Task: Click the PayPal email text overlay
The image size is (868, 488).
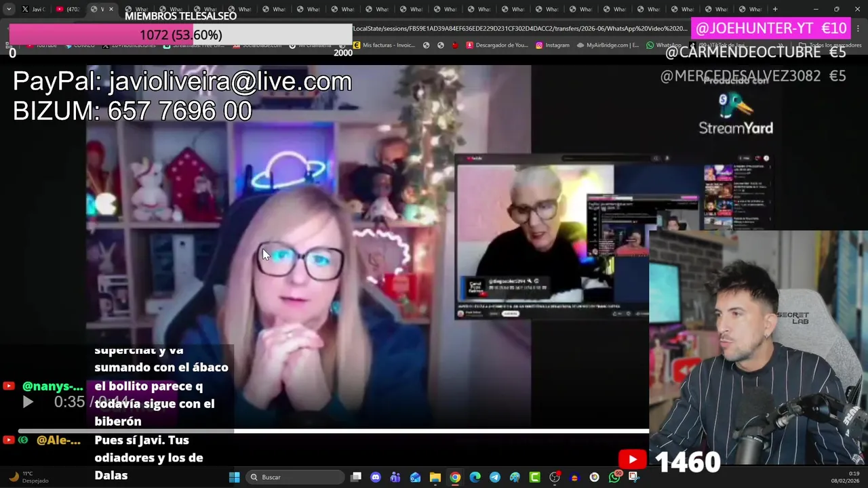Action: coord(182,81)
